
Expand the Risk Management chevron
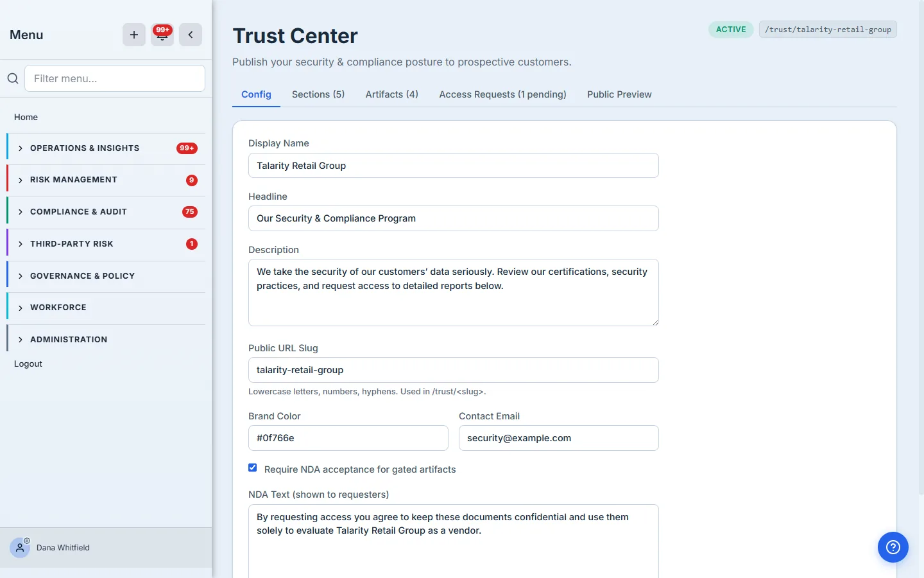tap(21, 180)
